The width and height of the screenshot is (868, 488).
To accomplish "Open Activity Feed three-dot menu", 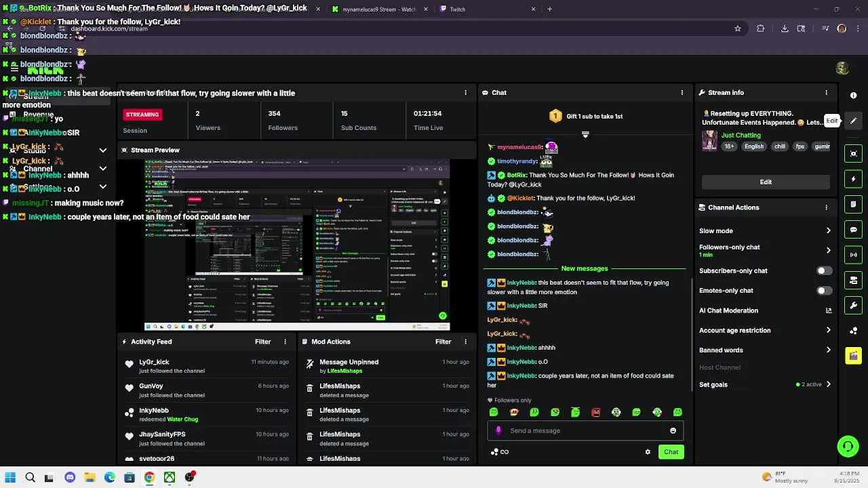I will click(285, 342).
